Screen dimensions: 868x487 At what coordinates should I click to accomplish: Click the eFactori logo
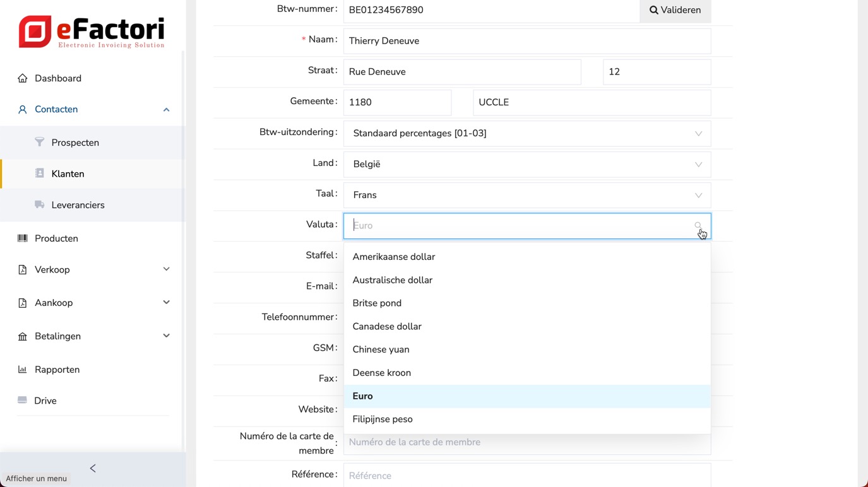[92, 32]
